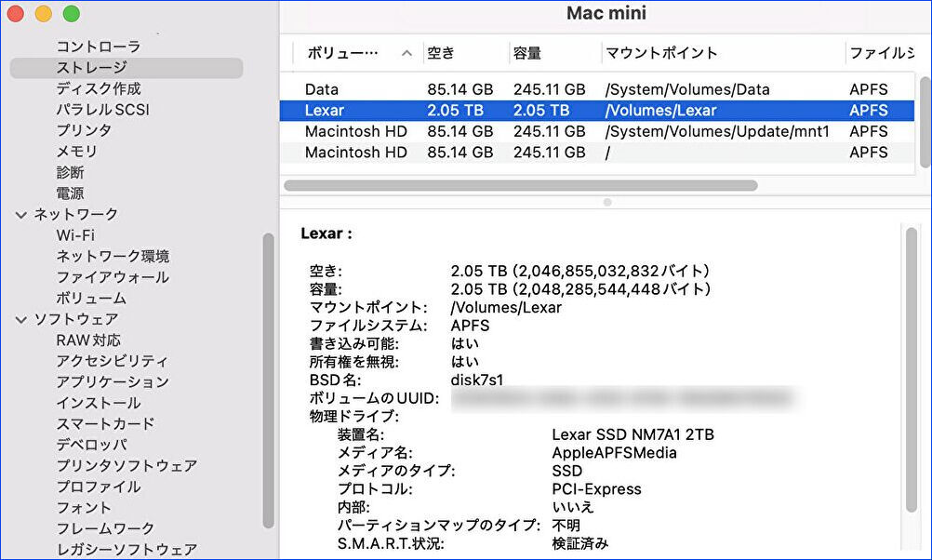Choose プリンタ in the hardware list

point(84,130)
